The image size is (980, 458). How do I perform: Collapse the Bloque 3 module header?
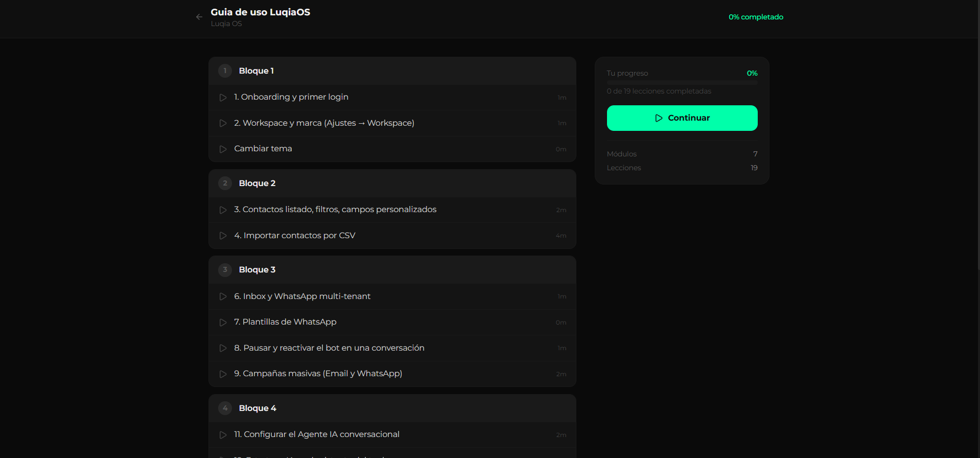pyautogui.click(x=392, y=270)
